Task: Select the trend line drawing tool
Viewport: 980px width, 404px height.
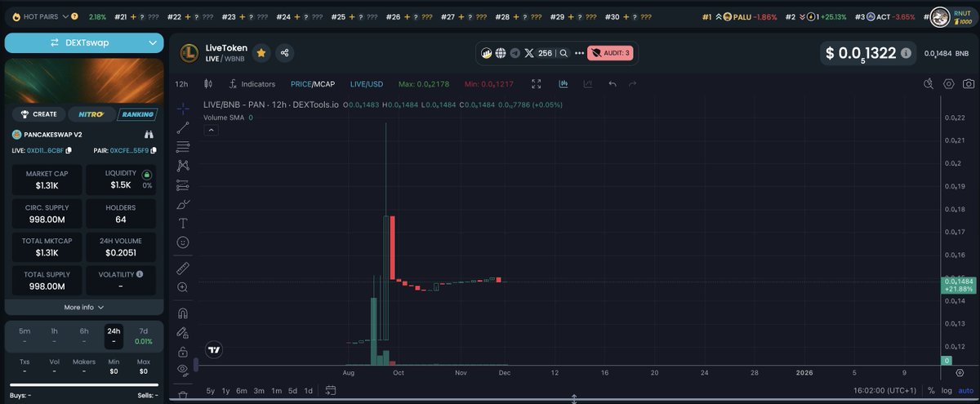Action: (183, 127)
